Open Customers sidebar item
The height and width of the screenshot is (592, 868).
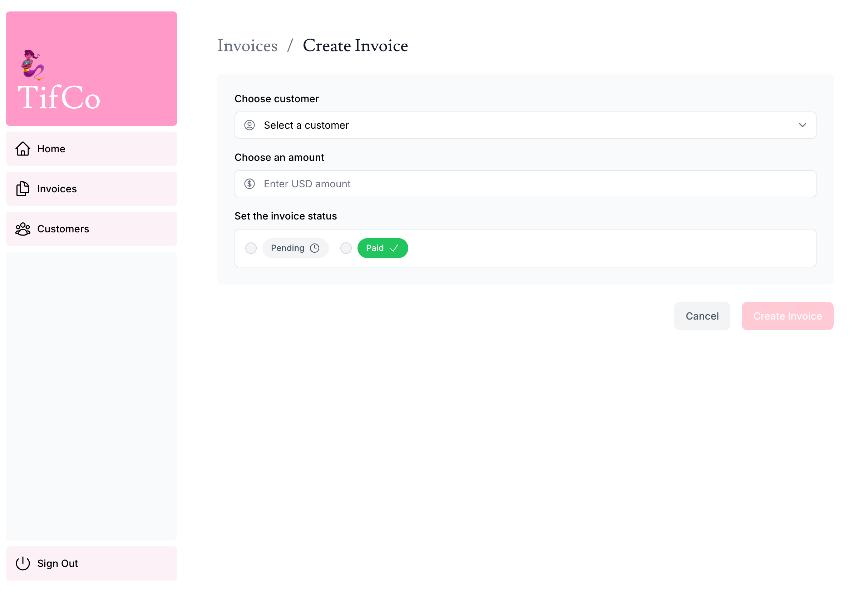point(92,229)
